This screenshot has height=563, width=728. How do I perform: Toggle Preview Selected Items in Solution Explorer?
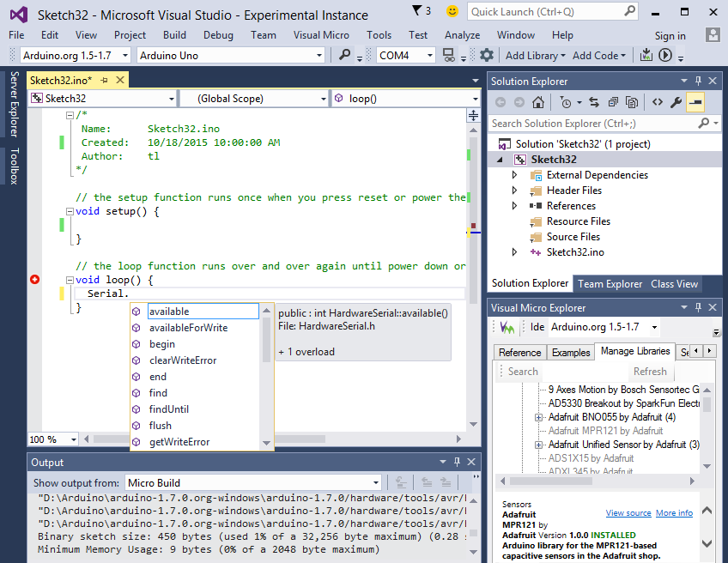[x=695, y=102]
